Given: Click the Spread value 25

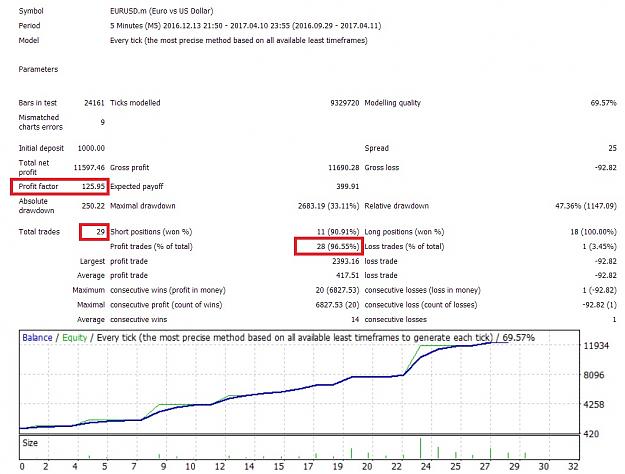Looking at the screenshot, I should 612,148.
